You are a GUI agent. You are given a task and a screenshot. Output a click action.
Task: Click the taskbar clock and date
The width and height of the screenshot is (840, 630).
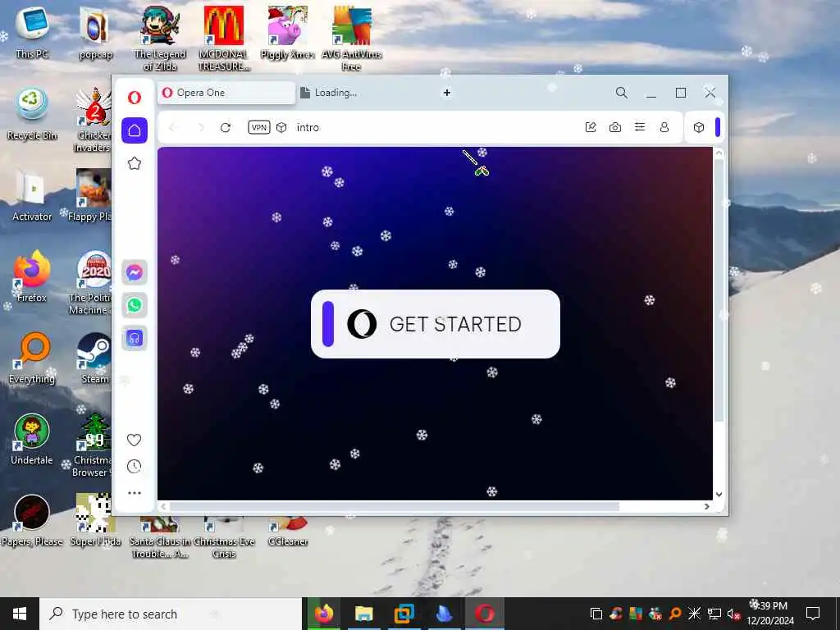click(x=770, y=614)
